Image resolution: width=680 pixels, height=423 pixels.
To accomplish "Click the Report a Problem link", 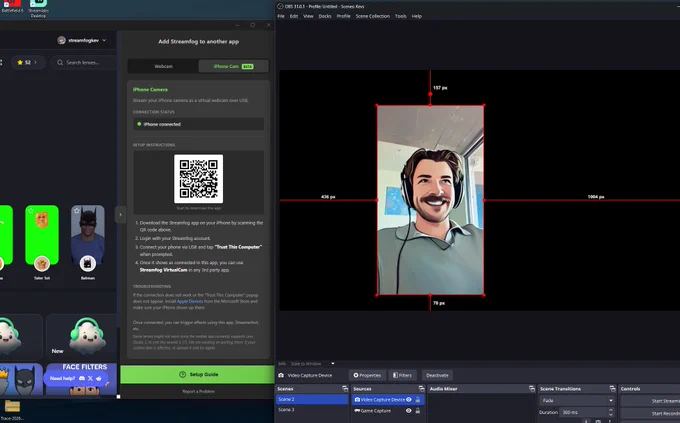I will pyautogui.click(x=198, y=391).
